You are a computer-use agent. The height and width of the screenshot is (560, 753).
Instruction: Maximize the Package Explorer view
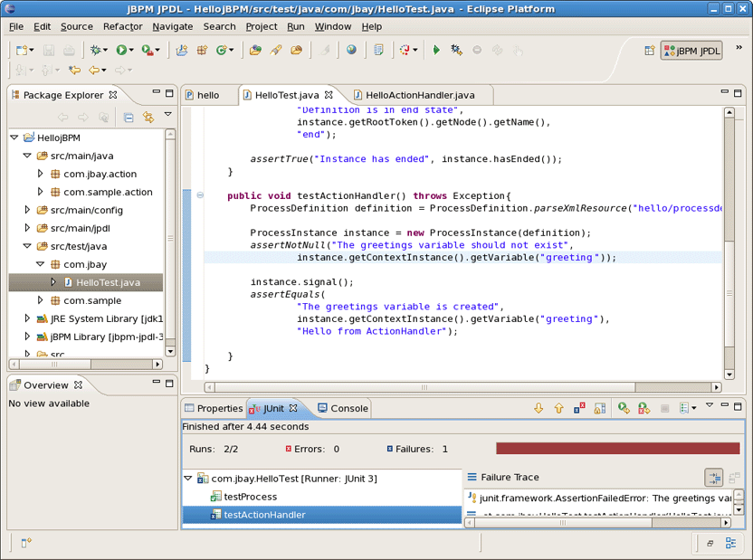pyautogui.click(x=169, y=93)
